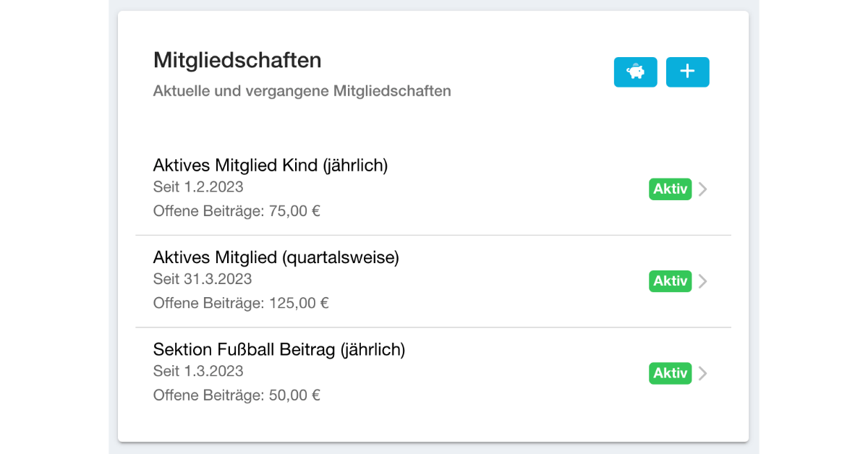The width and height of the screenshot is (868, 454).
Task: Expand chevron for Aktives Mitglied quartalsweise row
Action: (x=702, y=281)
